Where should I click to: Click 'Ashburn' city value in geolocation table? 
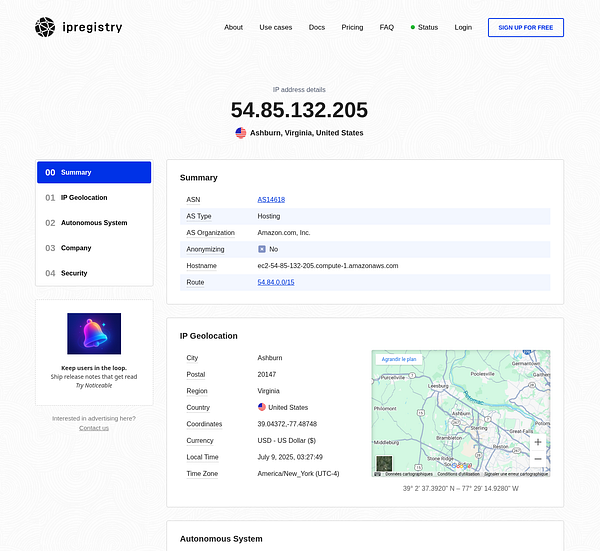pyautogui.click(x=270, y=358)
